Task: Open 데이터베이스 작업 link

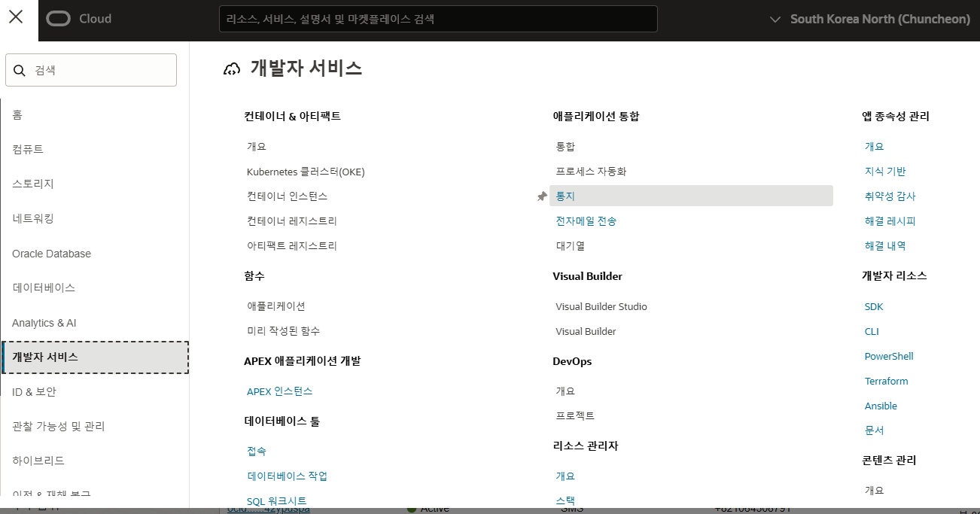Action: point(287,476)
